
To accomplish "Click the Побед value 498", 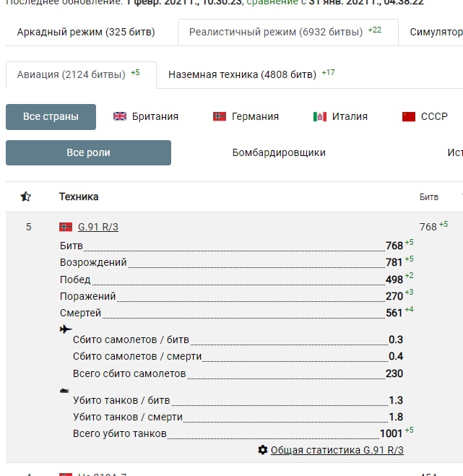I will coord(394,280).
